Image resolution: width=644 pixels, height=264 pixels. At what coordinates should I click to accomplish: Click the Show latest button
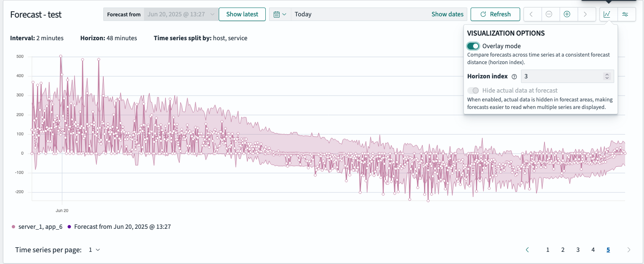pyautogui.click(x=242, y=14)
